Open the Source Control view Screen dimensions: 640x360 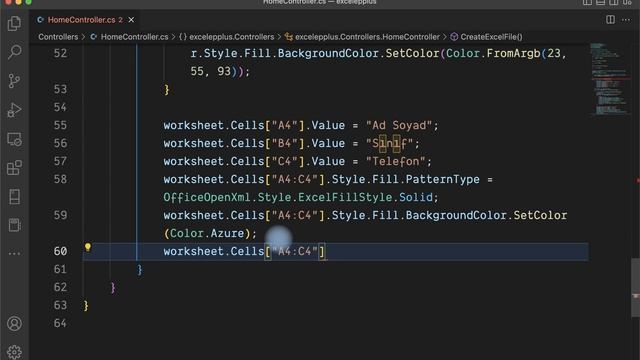(14, 81)
